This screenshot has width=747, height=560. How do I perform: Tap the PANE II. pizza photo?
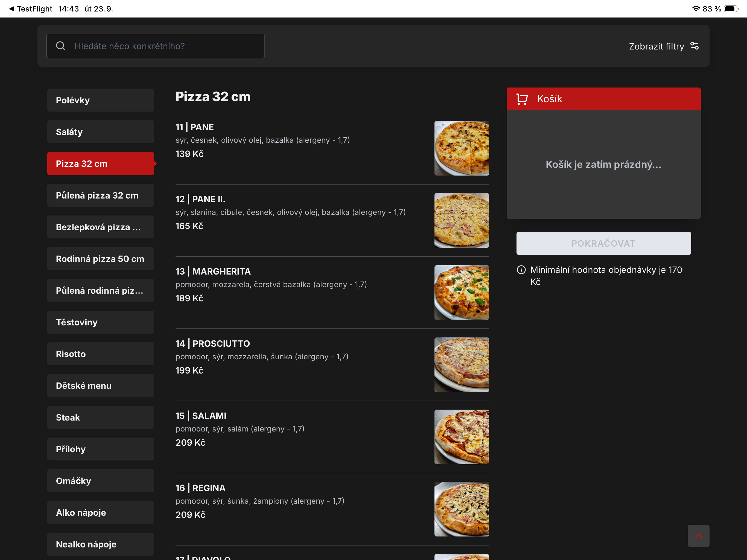(462, 221)
